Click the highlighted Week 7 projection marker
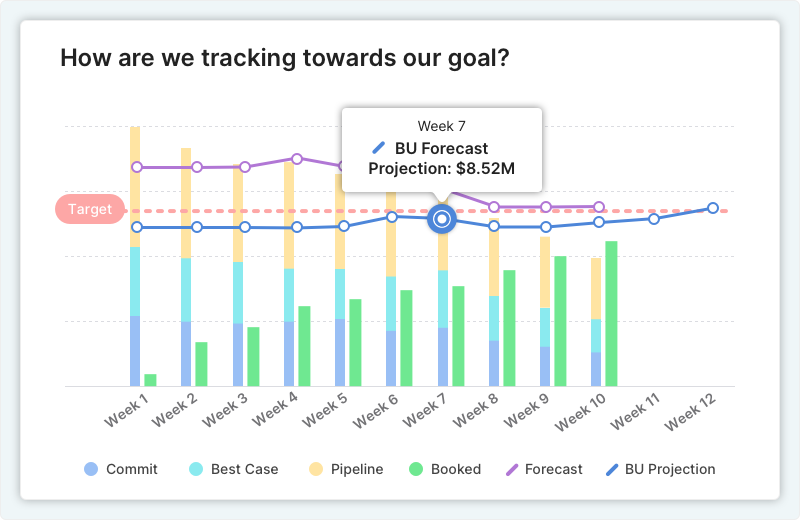Screen dimensions: 800x520 (x=441, y=219)
